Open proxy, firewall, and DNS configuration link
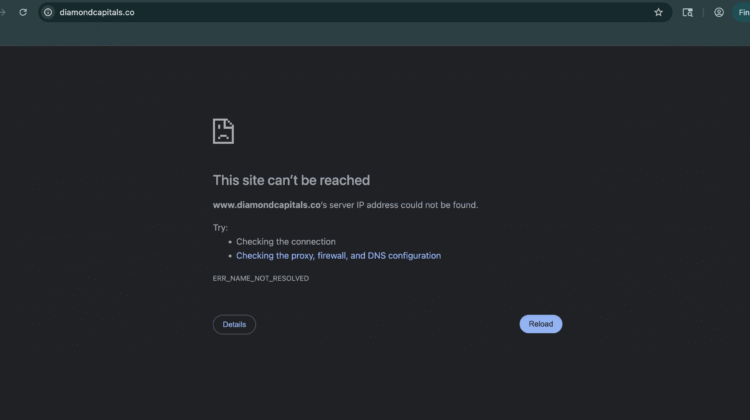The height and width of the screenshot is (420, 750). pos(338,256)
